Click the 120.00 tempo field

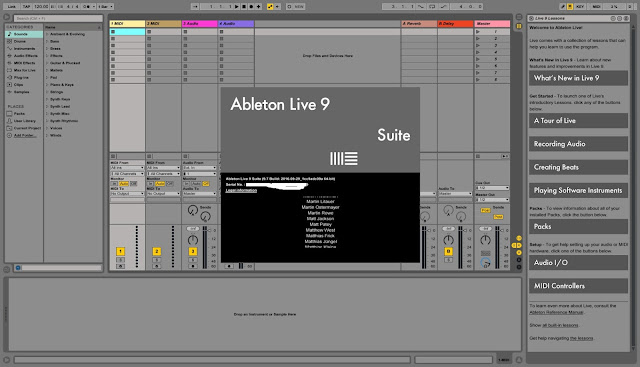tap(41, 7)
